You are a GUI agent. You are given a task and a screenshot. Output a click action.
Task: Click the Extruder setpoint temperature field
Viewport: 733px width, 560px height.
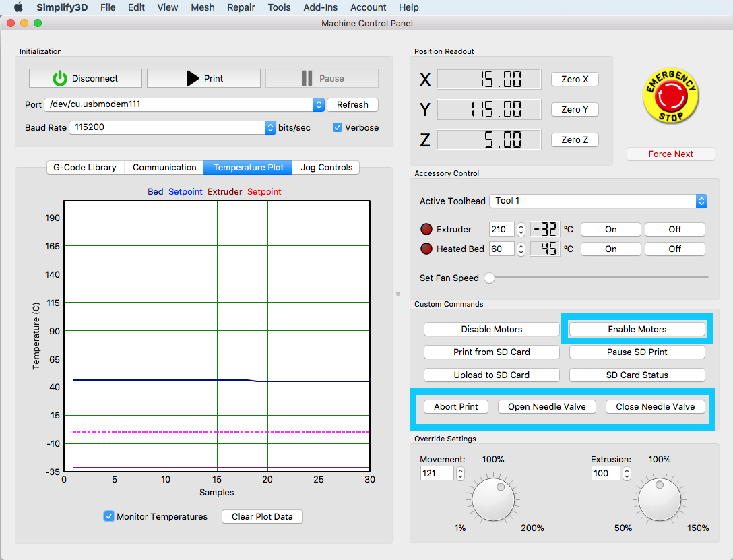(502, 230)
